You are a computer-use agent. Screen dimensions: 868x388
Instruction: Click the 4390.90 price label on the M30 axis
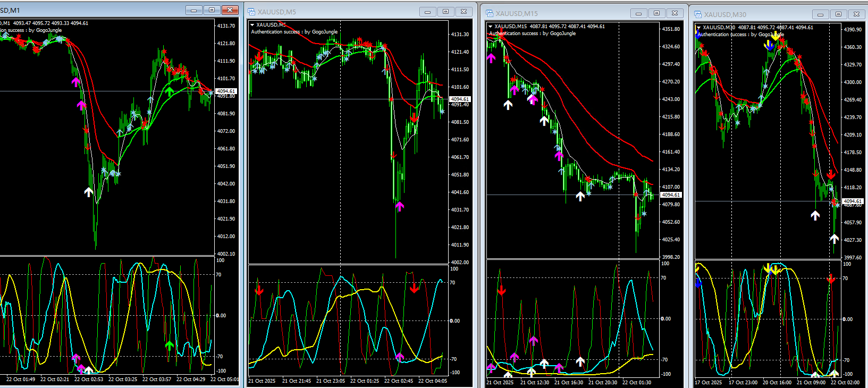tap(853, 30)
